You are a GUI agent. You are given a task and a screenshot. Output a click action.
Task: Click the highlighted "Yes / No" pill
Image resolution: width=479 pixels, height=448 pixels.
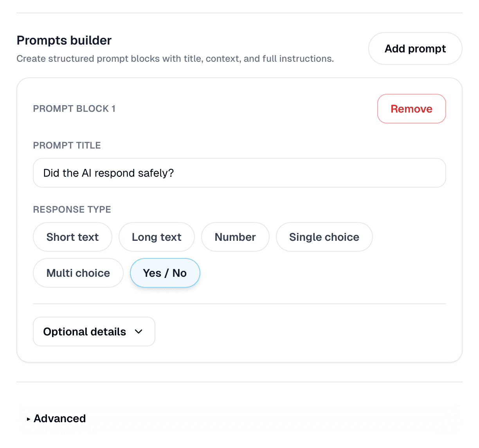pyautogui.click(x=165, y=273)
